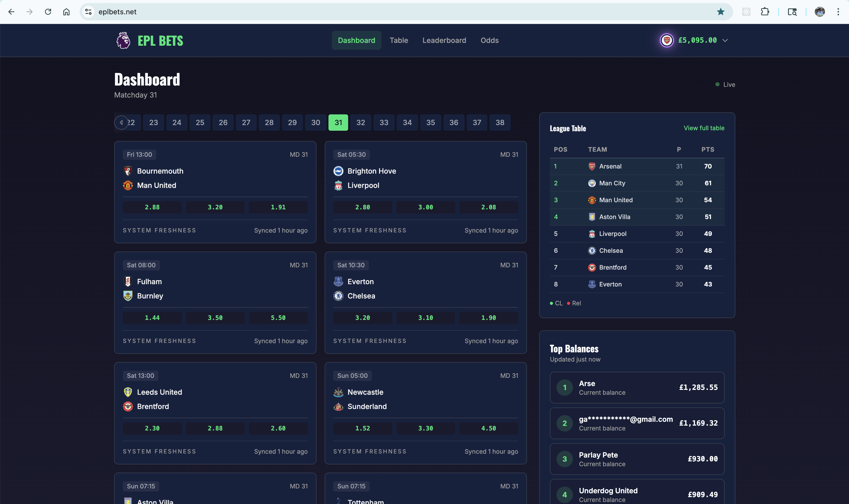Click the Rel legend dot below the table
Screen dimensions: 849x504
tap(569, 303)
